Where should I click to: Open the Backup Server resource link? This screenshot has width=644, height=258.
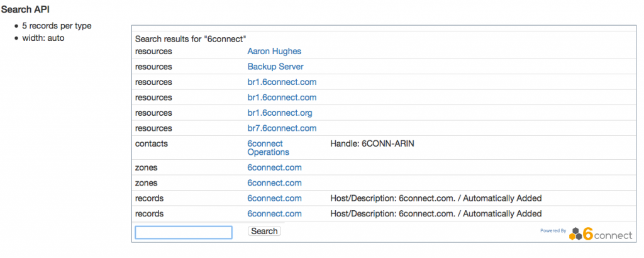[x=275, y=67]
